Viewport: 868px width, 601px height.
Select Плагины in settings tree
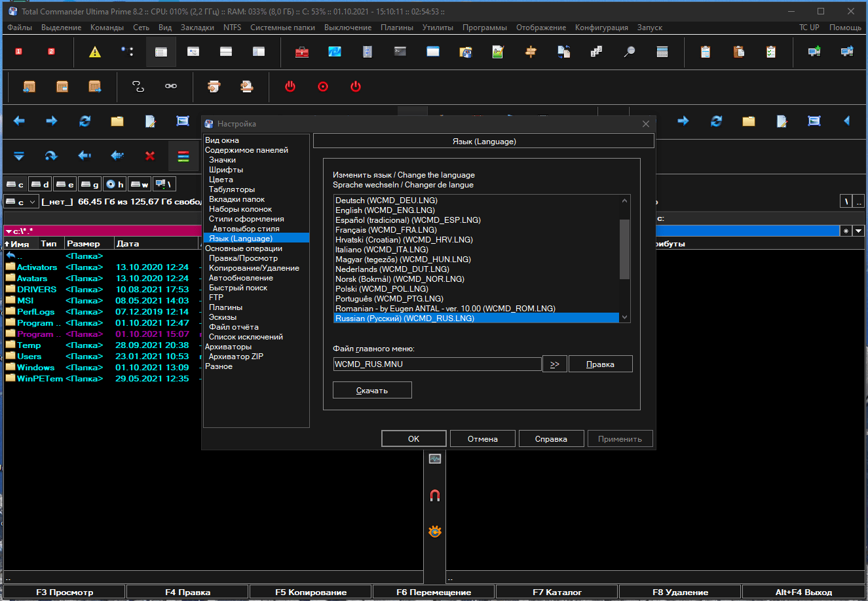[226, 307]
